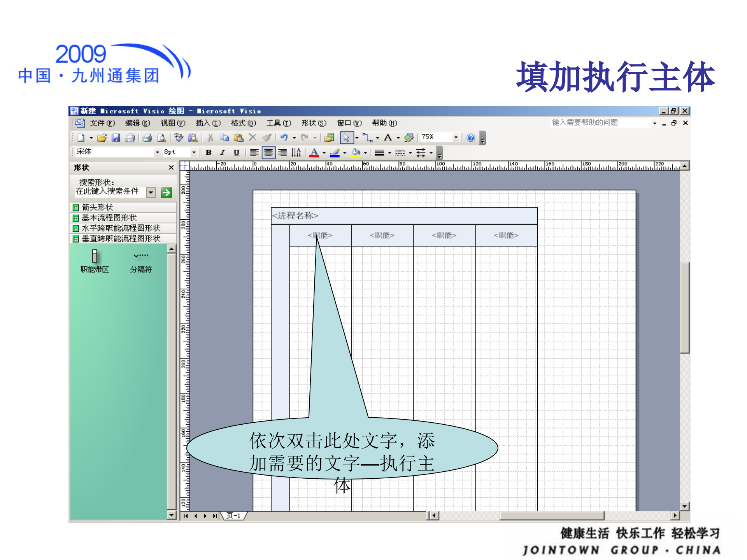
Task: Toggle bold formatting
Action: click(x=209, y=152)
